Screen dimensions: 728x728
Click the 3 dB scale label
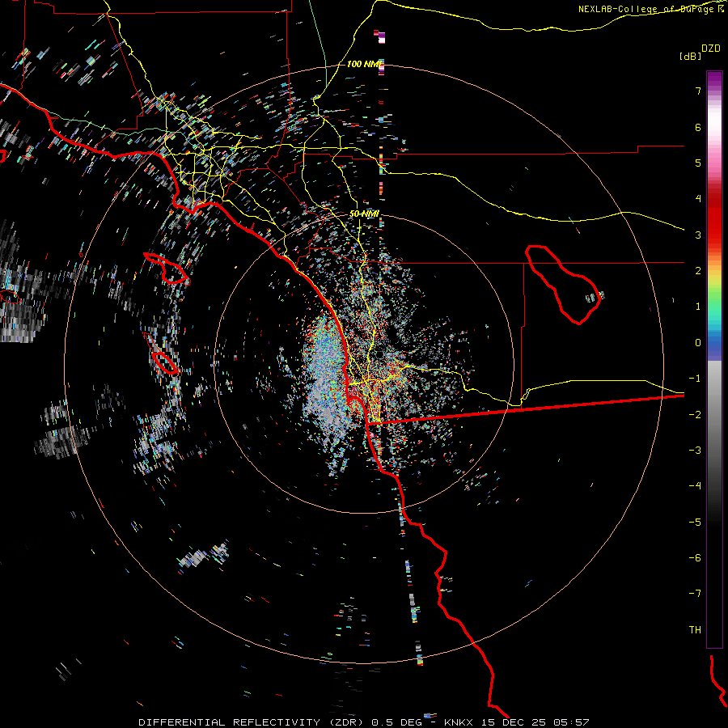point(698,235)
